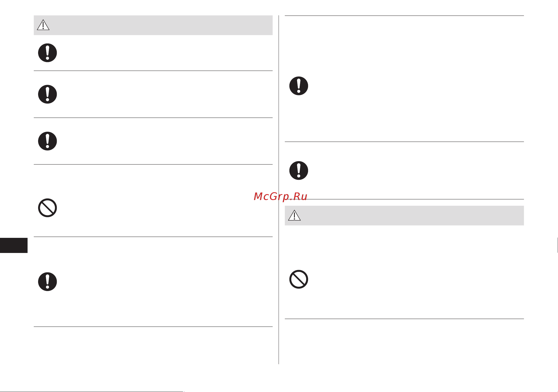
Task: Click the black chapter tab on the left page edge
Action: tap(14, 245)
